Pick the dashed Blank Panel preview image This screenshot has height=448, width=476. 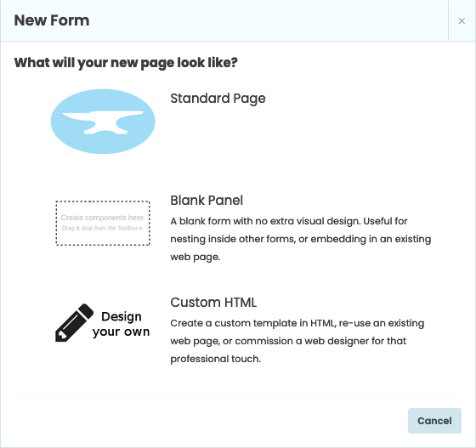coord(103,223)
